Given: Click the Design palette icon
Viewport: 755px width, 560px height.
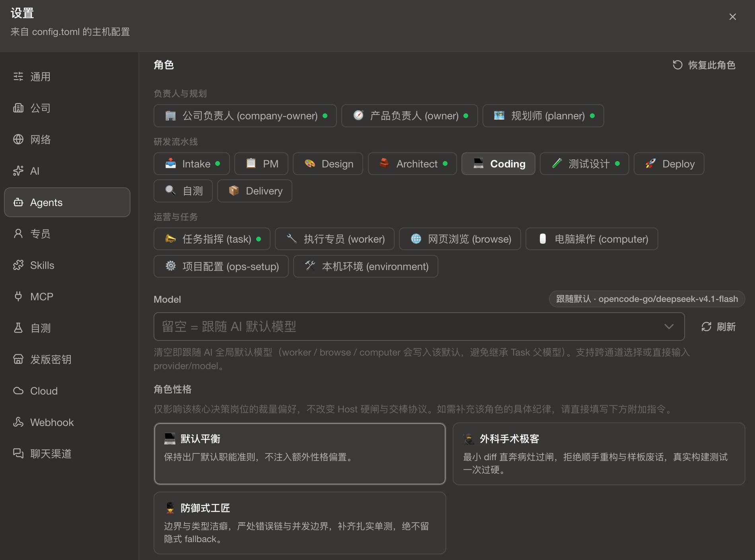Looking at the screenshot, I should tap(309, 163).
